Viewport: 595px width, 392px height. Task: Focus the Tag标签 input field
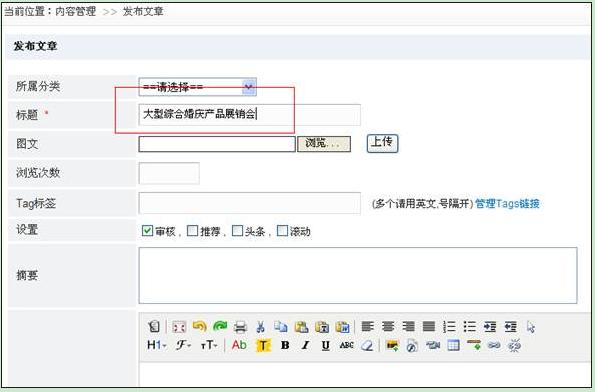point(249,203)
